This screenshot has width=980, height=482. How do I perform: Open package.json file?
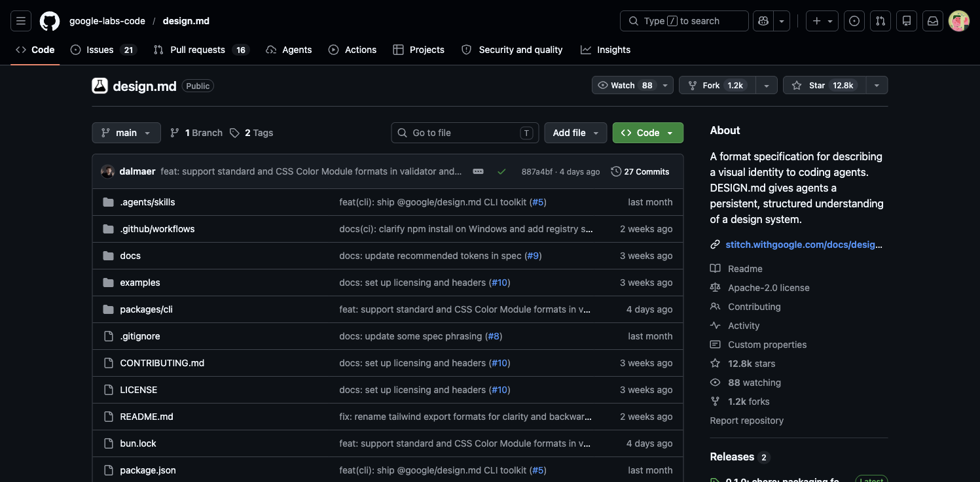point(148,470)
